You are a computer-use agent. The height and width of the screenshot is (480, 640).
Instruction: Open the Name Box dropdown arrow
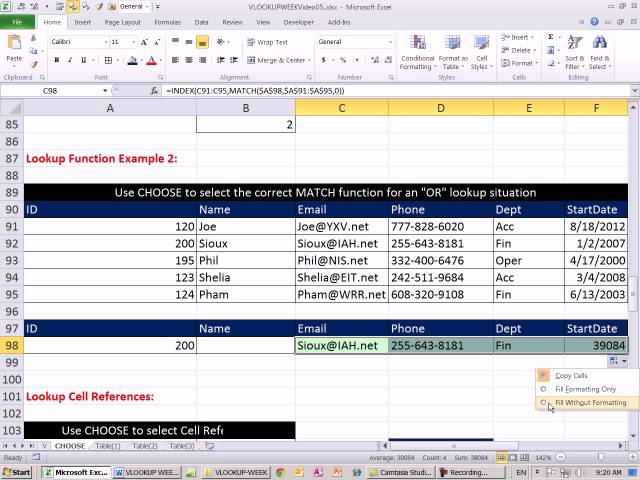105,91
